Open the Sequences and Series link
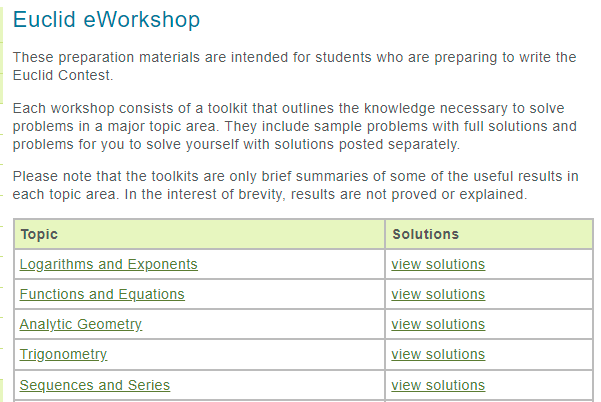Viewport: 601px width, 402px height. 95,385
